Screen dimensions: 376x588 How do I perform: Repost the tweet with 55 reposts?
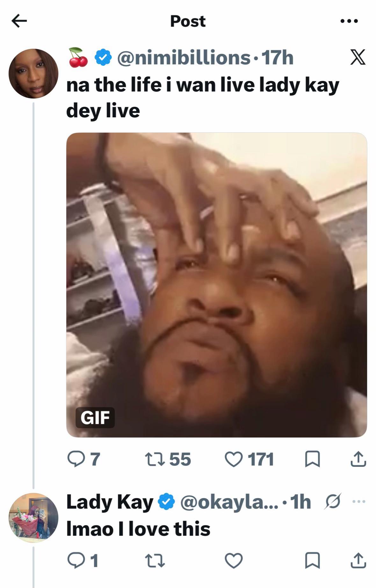168,459
